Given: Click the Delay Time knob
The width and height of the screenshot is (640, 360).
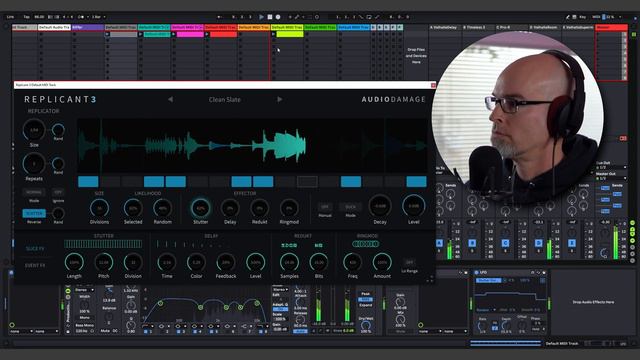Looking at the screenshot, I should [167, 262].
